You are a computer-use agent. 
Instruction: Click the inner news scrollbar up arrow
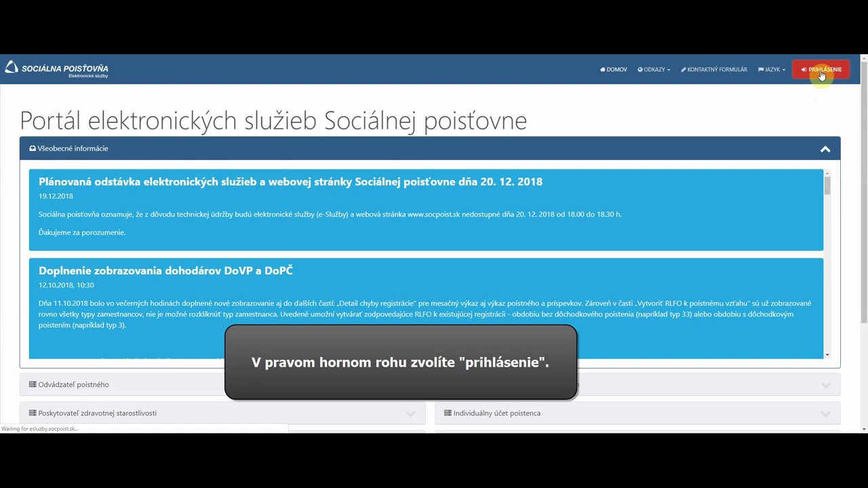tap(827, 173)
